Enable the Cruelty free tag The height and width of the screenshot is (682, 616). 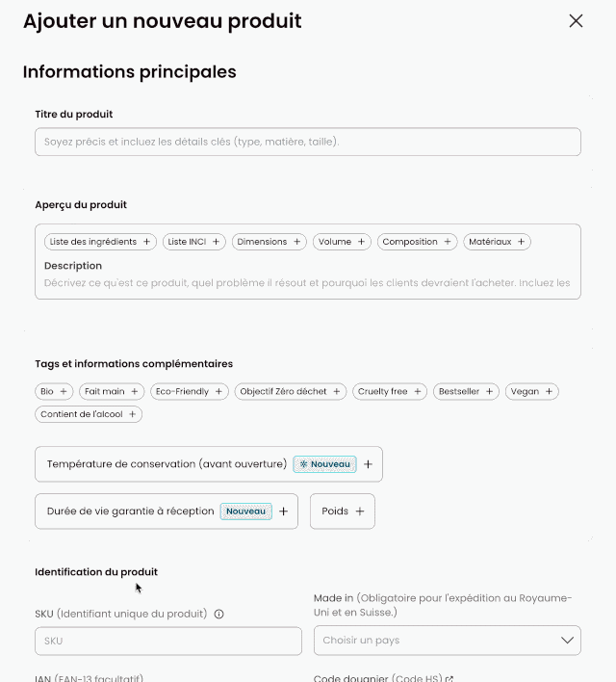[388, 392]
